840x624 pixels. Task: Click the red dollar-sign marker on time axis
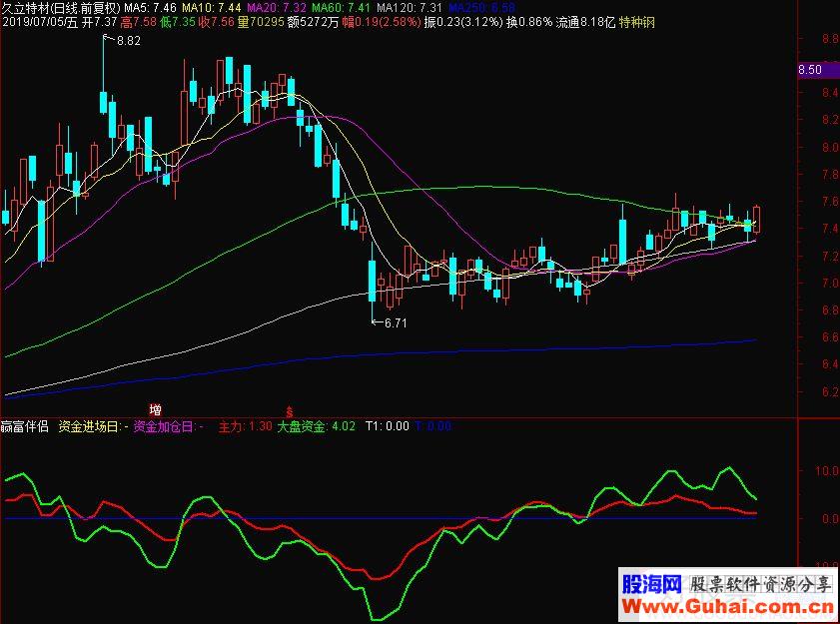pyautogui.click(x=290, y=411)
